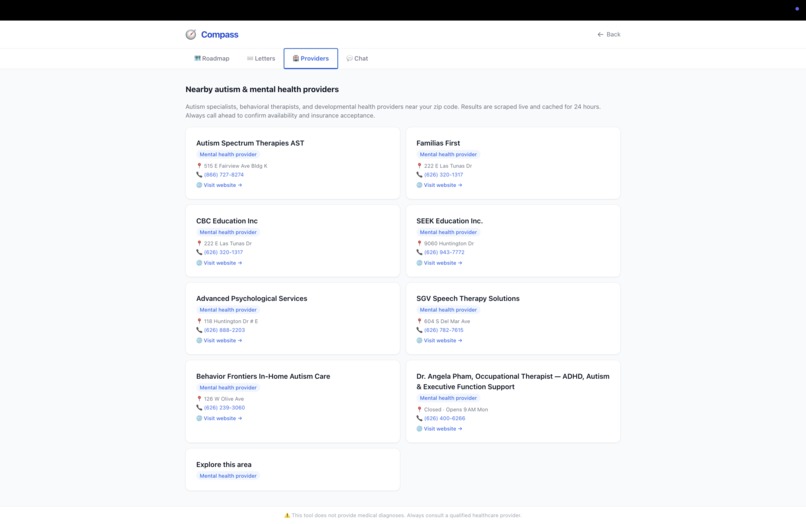Open the Roadmap tab
This screenshot has height=524, width=806.
coord(212,59)
